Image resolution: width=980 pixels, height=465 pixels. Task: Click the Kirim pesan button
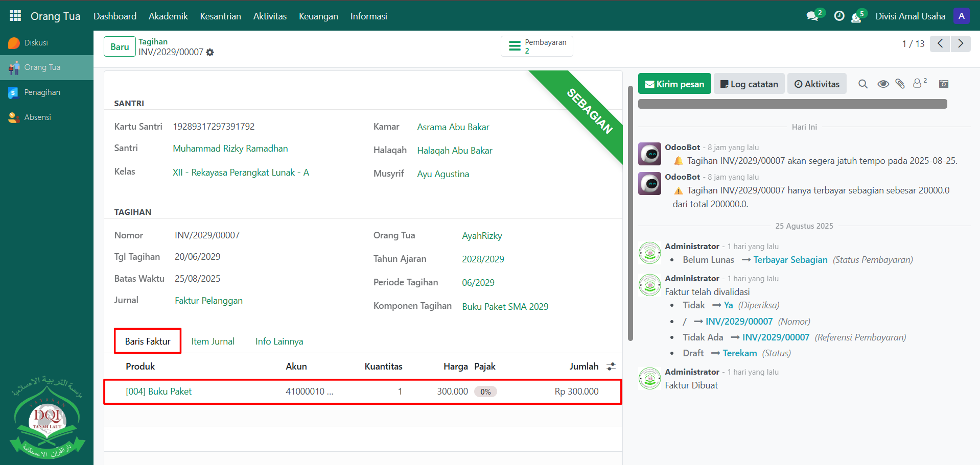pyautogui.click(x=674, y=84)
